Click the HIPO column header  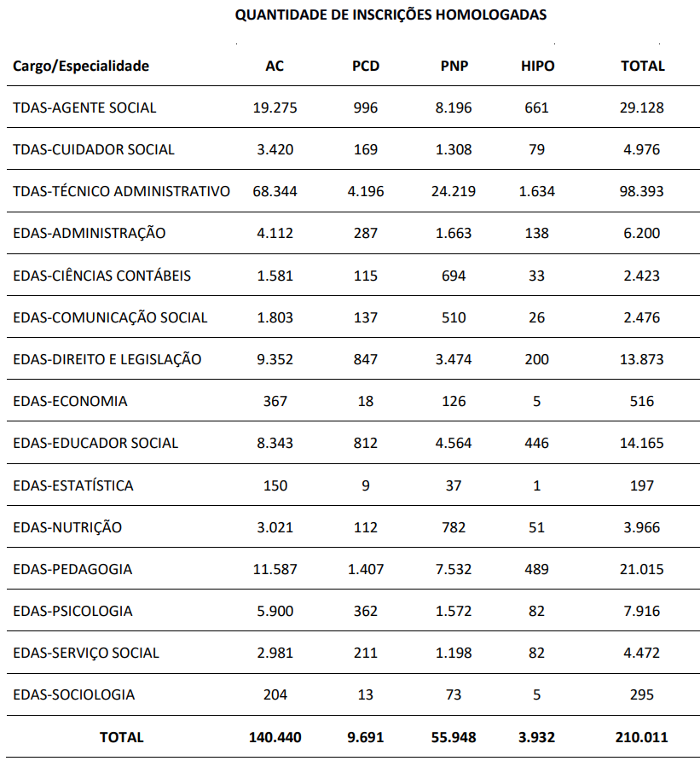click(537, 66)
